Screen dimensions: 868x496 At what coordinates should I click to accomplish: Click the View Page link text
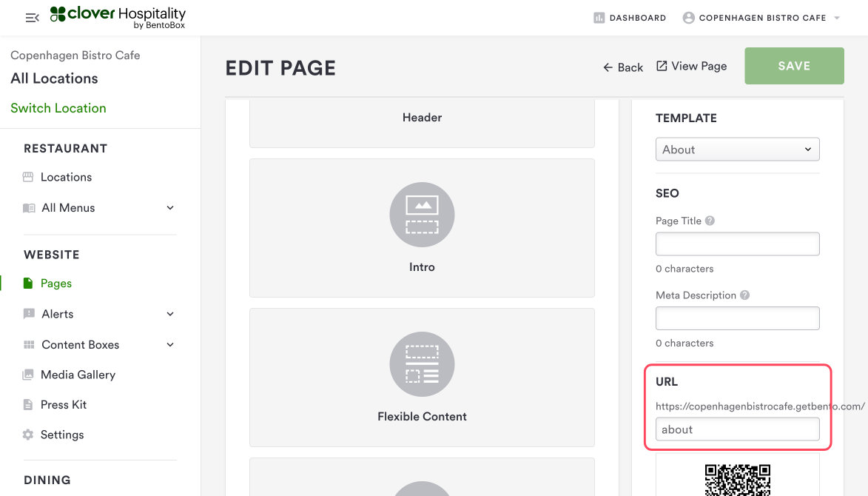tap(699, 66)
